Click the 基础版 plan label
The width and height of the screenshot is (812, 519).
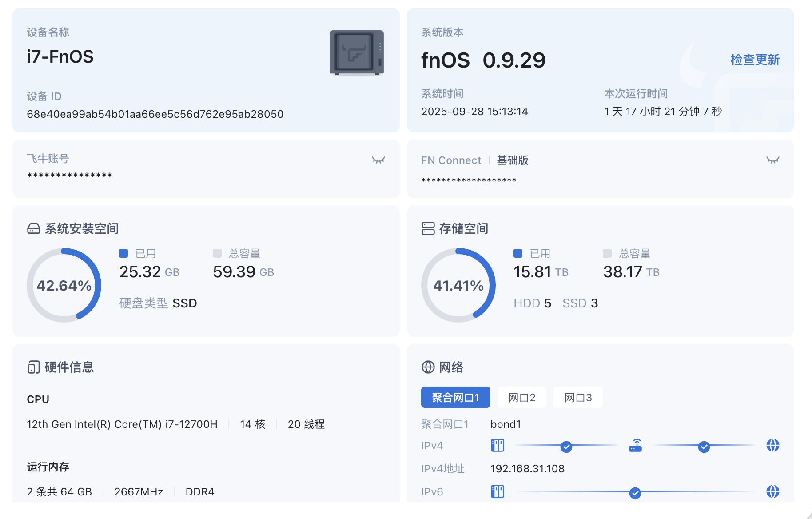pyautogui.click(x=512, y=160)
